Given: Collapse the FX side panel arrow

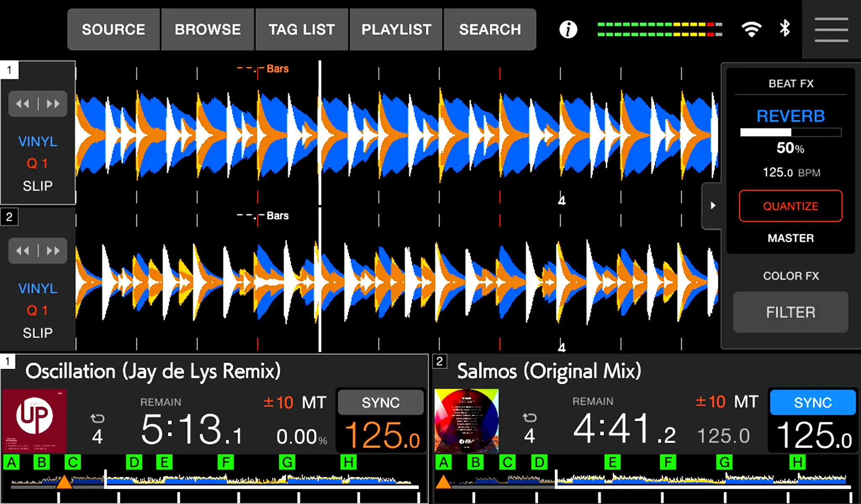Looking at the screenshot, I should pyautogui.click(x=712, y=205).
